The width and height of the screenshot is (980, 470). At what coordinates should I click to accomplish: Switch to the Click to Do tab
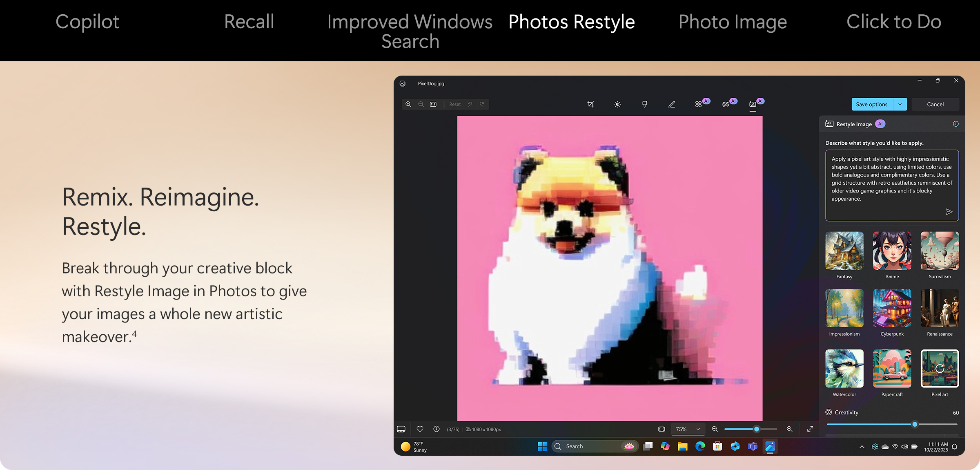894,22
